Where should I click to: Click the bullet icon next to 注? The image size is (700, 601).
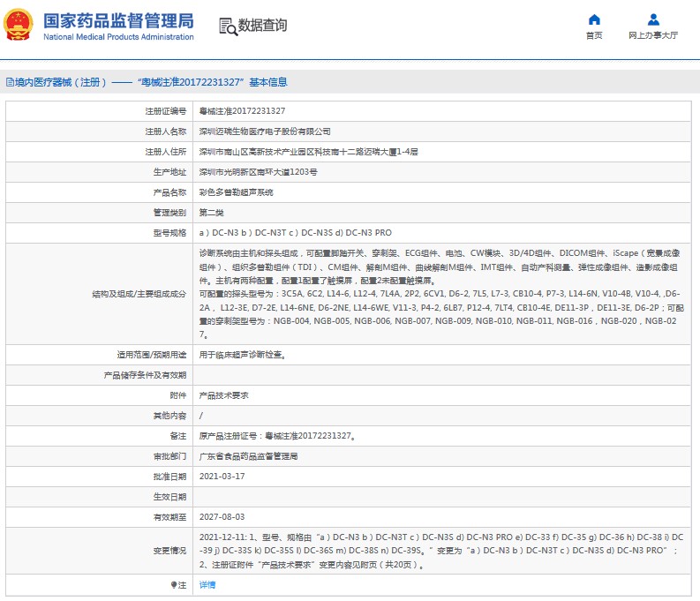(x=174, y=585)
